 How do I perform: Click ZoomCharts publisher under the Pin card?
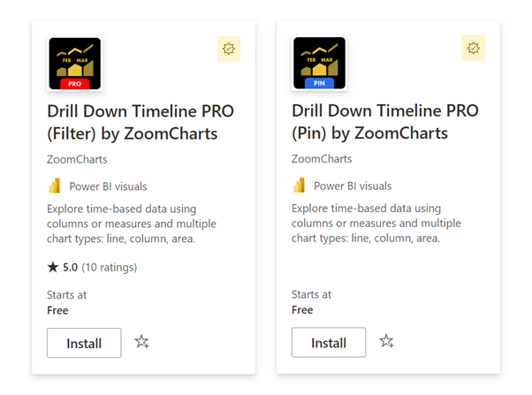pos(322,159)
